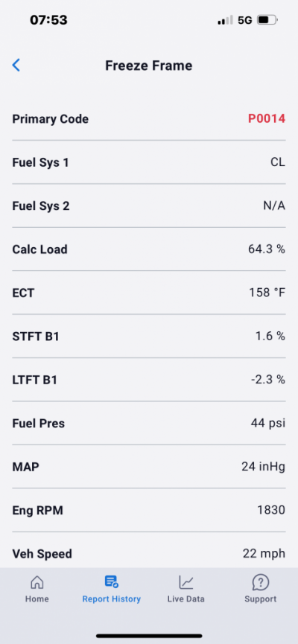Tap the ECT 158 °F value
Viewport: 298px width, 644px height.
[267, 293]
